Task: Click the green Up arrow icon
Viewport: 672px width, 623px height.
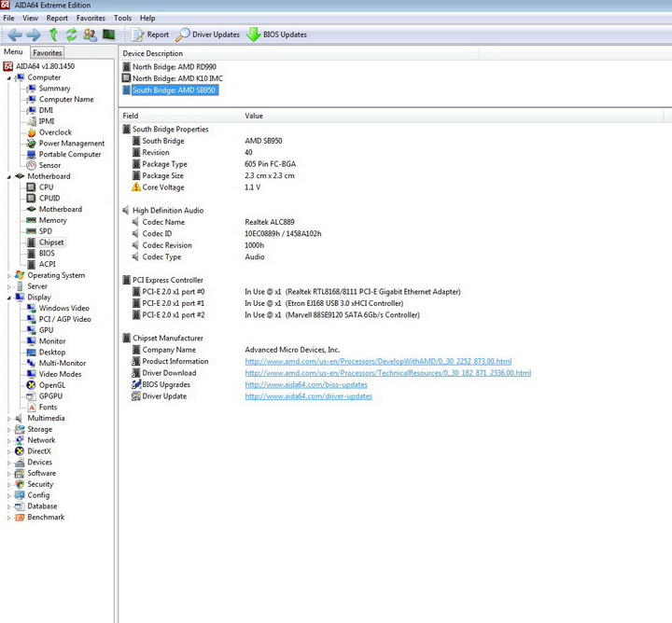Action: pos(53,35)
